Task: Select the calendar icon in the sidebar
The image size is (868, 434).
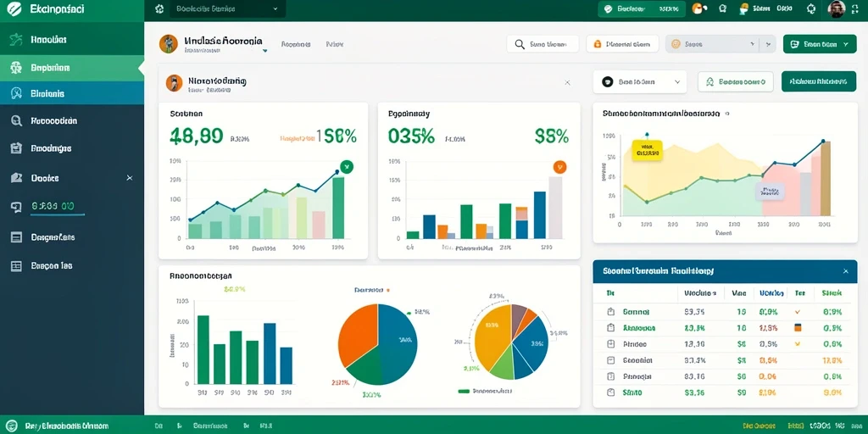Action: 16,148
